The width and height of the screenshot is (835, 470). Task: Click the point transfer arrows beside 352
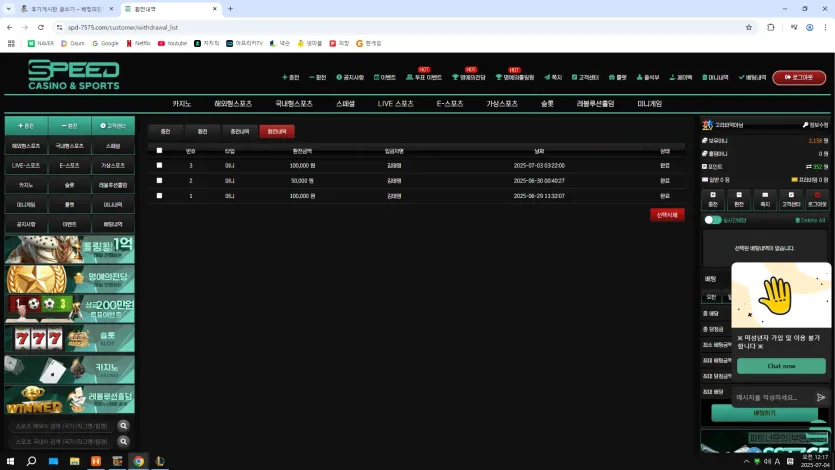tap(808, 167)
